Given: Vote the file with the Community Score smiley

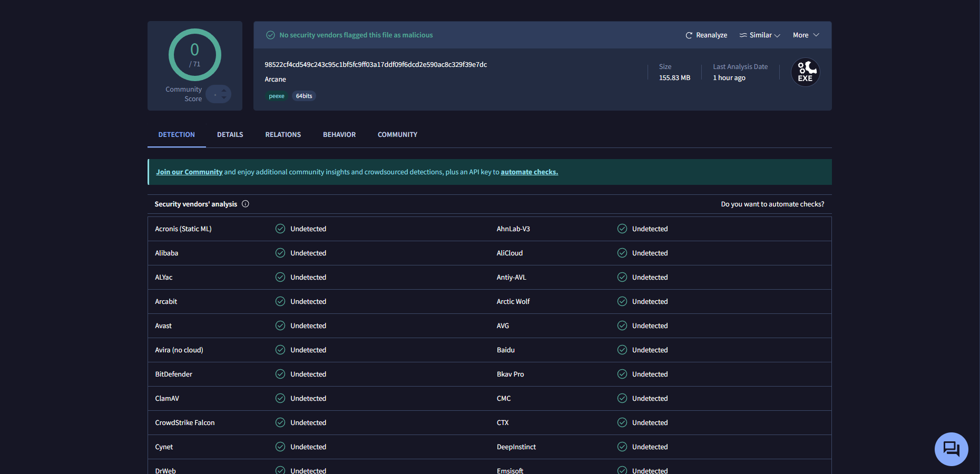Looking at the screenshot, I should [x=218, y=94].
